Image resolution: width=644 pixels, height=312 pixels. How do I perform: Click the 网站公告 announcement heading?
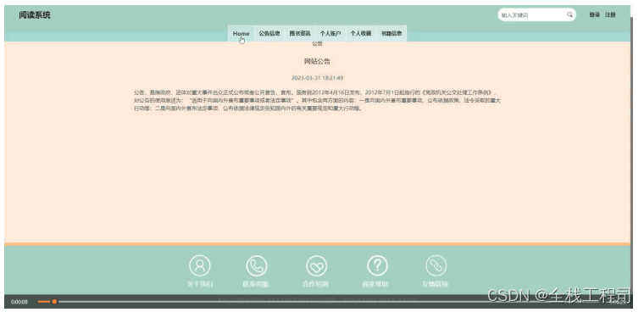pyautogui.click(x=317, y=62)
